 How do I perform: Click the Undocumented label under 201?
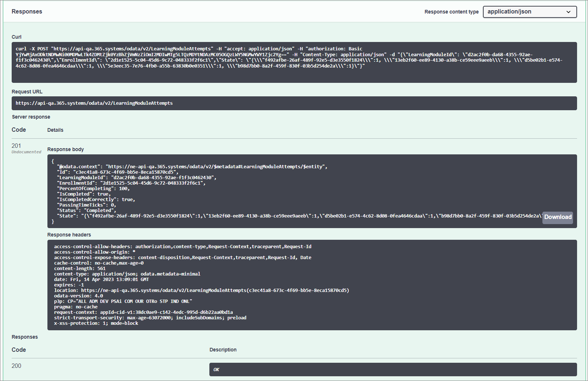click(26, 152)
